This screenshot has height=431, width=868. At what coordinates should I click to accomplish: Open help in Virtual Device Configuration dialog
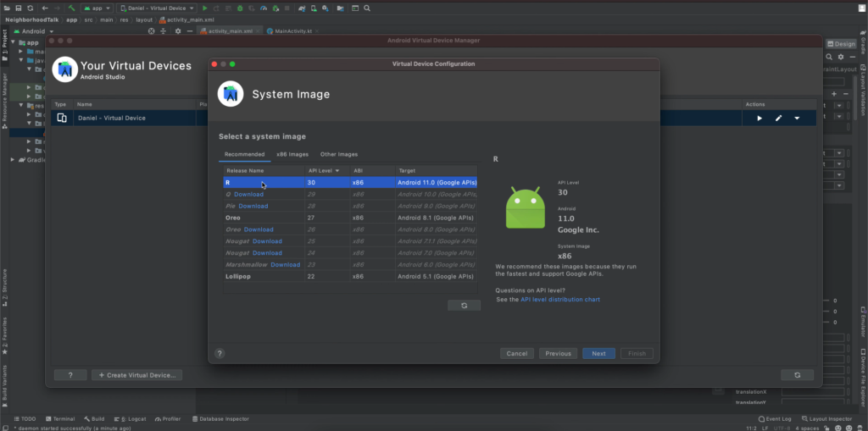click(220, 354)
